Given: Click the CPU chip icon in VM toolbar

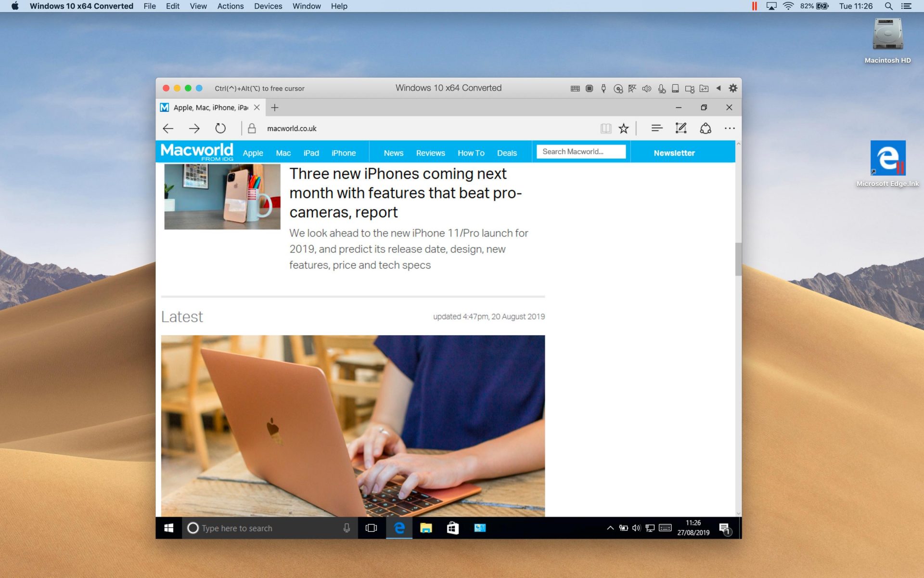Looking at the screenshot, I should pos(589,88).
